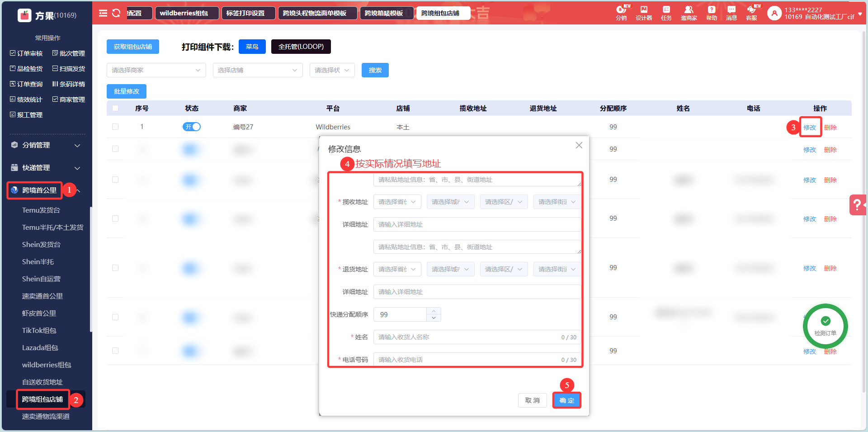Screen dimensions: 868x432
Task: Expand the 分销管理 sidebar menu
Action: coord(45,145)
